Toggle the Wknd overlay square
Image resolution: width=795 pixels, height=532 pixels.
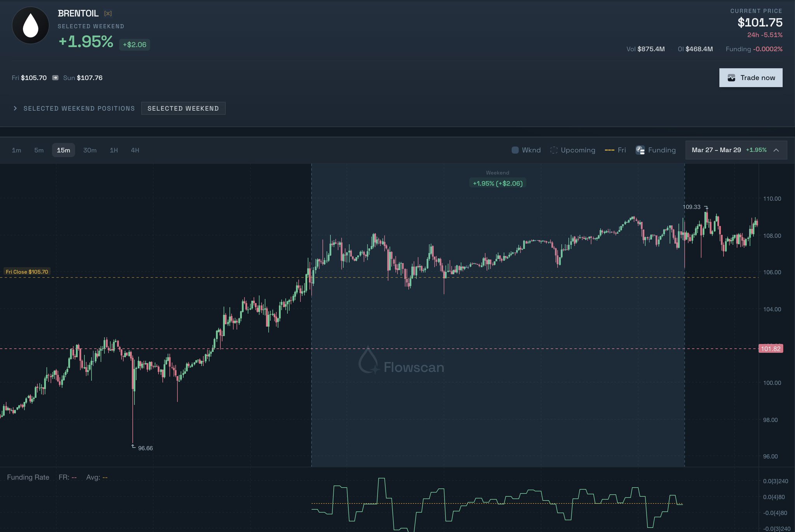(515, 150)
